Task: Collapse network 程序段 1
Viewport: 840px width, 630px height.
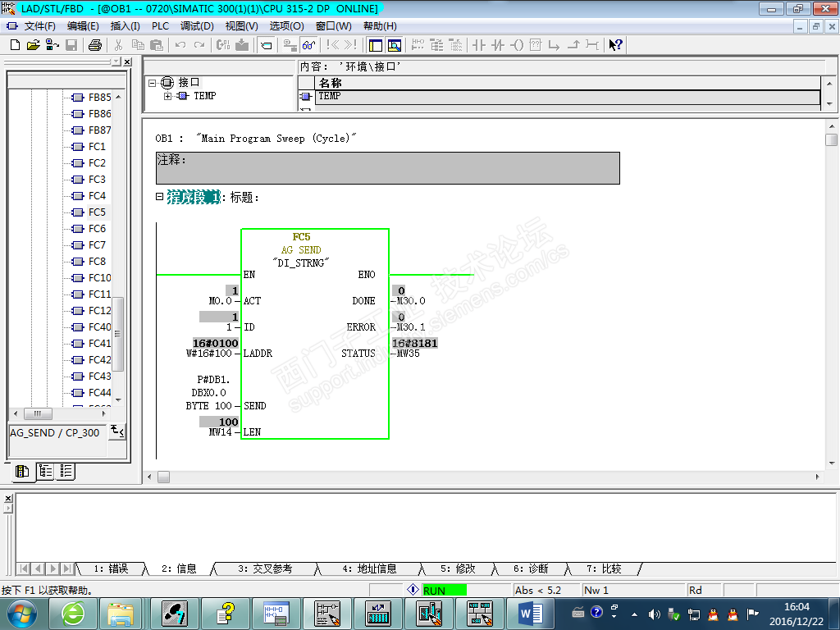Action: [x=159, y=197]
